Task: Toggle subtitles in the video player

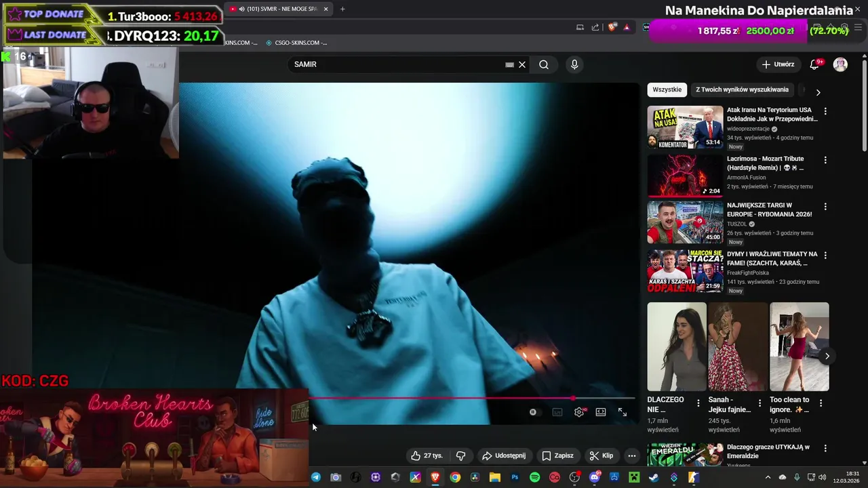Action: tap(557, 412)
